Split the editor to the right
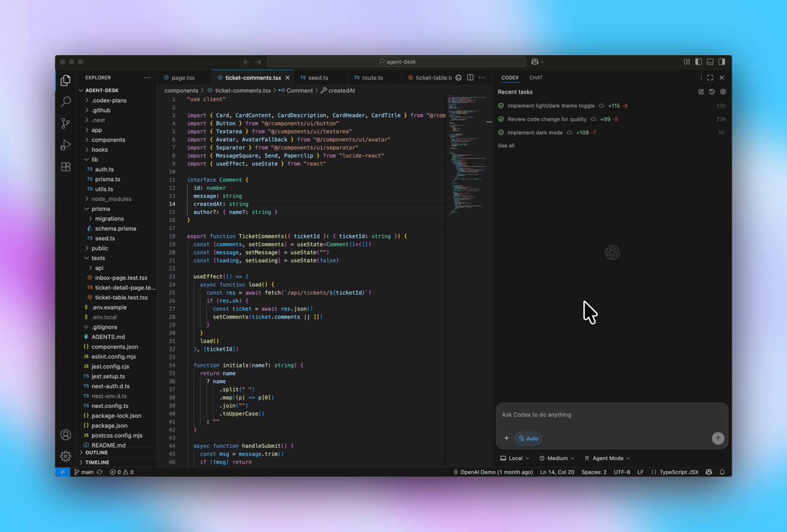787x532 pixels. [470, 77]
